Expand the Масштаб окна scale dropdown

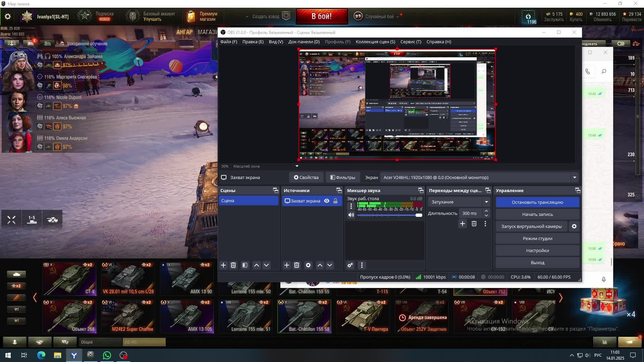coord(297,166)
